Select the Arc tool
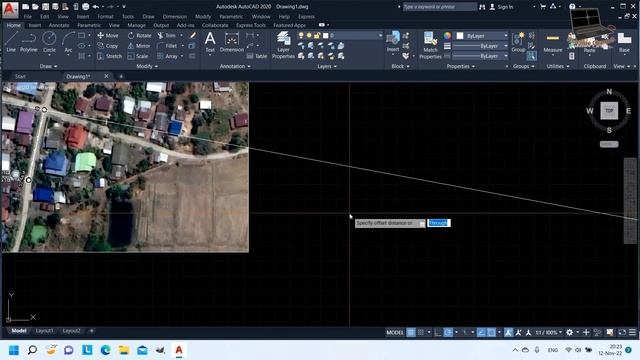640x360 pixels. tap(68, 41)
